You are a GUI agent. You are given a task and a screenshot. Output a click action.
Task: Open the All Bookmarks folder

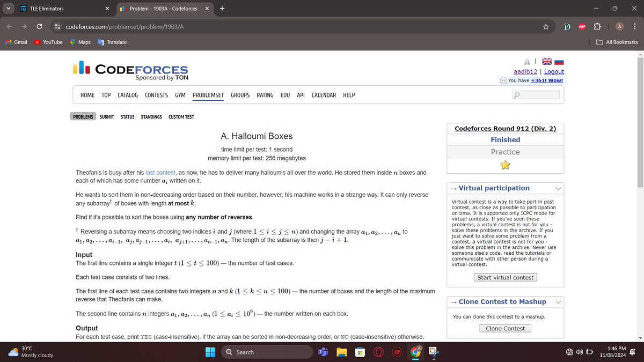(x=617, y=42)
